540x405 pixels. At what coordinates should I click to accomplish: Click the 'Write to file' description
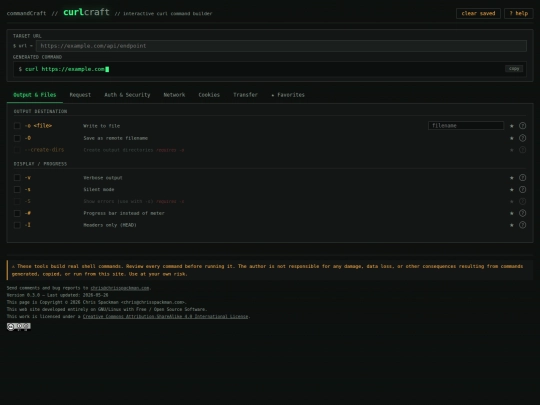point(102,126)
